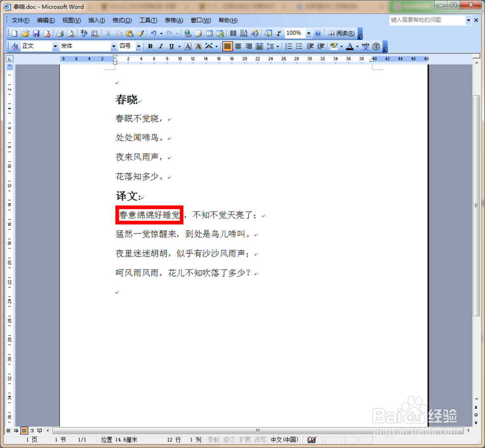
Task: Insert a table into the document
Action: [x=209, y=33]
